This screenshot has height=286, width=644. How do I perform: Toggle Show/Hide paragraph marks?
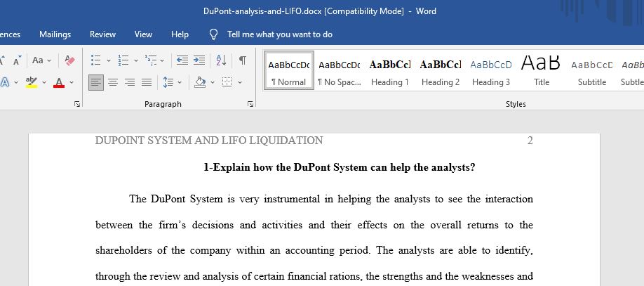point(243,60)
